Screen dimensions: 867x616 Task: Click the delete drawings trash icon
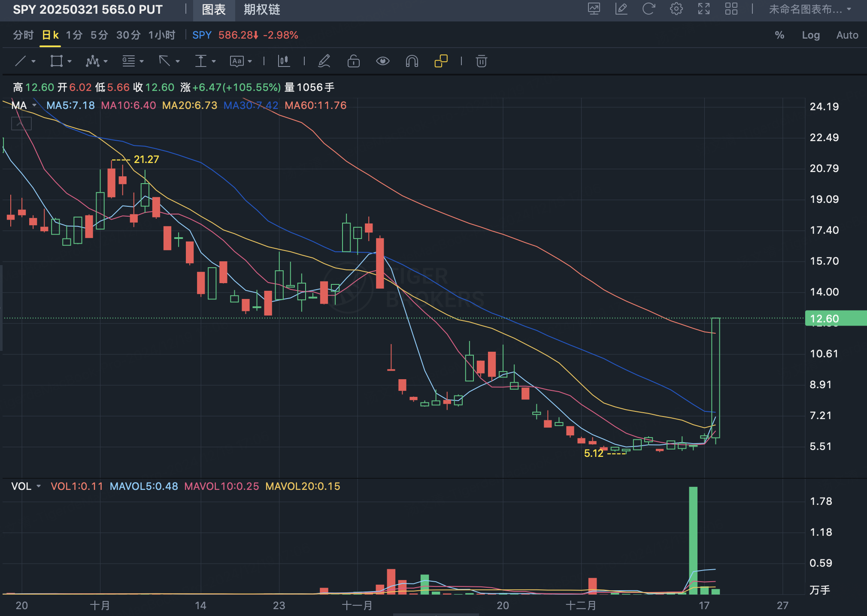[x=482, y=61]
